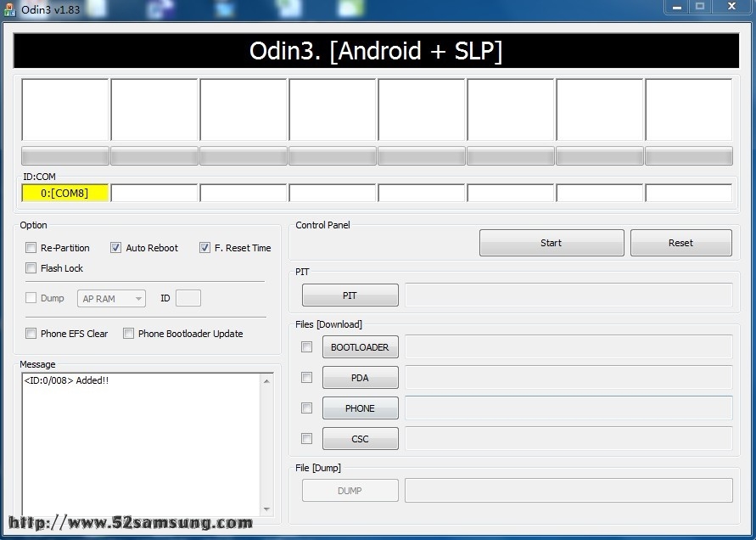756x540 pixels.
Task: Click the Message log scroll up arrow
Action: [x=266, y=381]
